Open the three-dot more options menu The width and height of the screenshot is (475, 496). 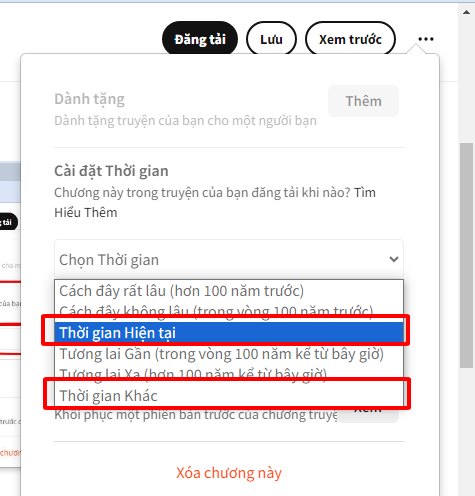point(426,39)
